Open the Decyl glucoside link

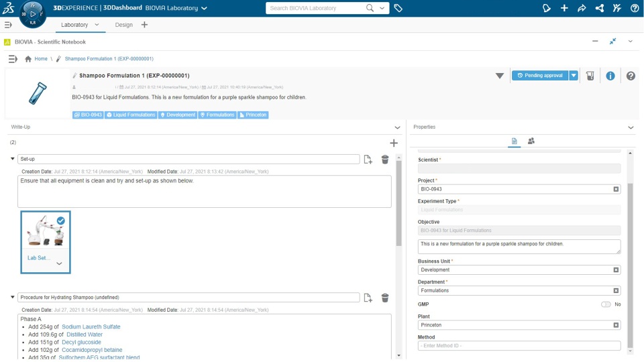point(81,343)
